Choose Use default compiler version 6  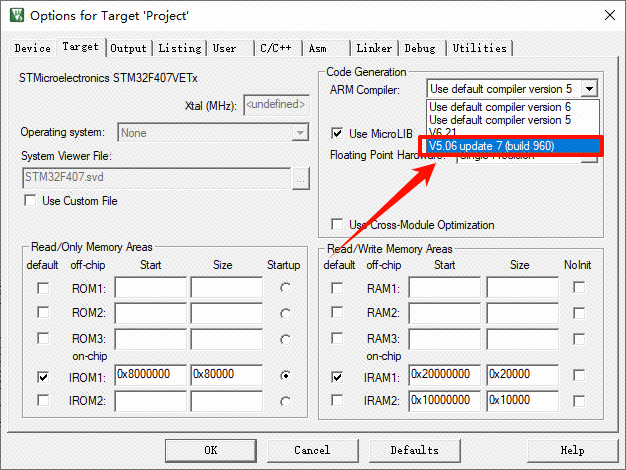500,107
